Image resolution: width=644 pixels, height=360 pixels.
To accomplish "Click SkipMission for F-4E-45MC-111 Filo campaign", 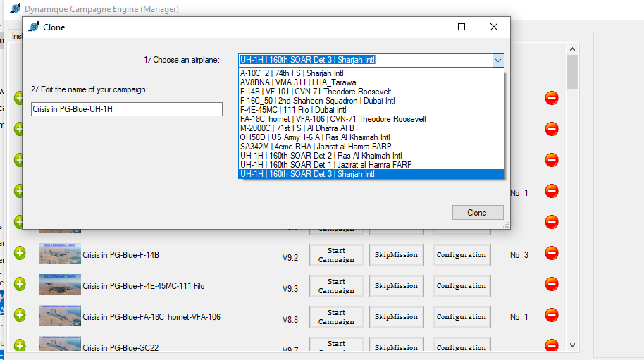I will [396, 286].
